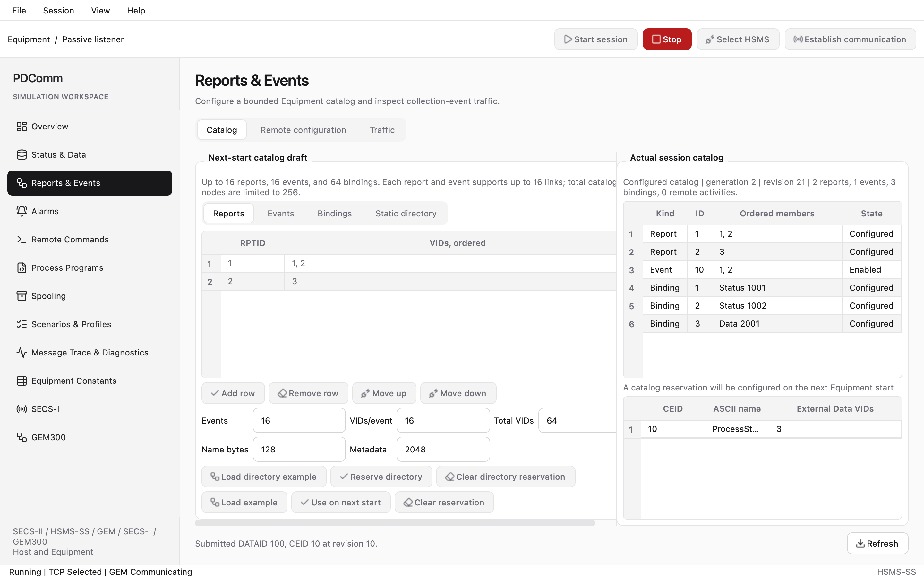Click the horizontal scrollbar under the draft panel
Screen dimensions: 924x578
coord(395,522)
